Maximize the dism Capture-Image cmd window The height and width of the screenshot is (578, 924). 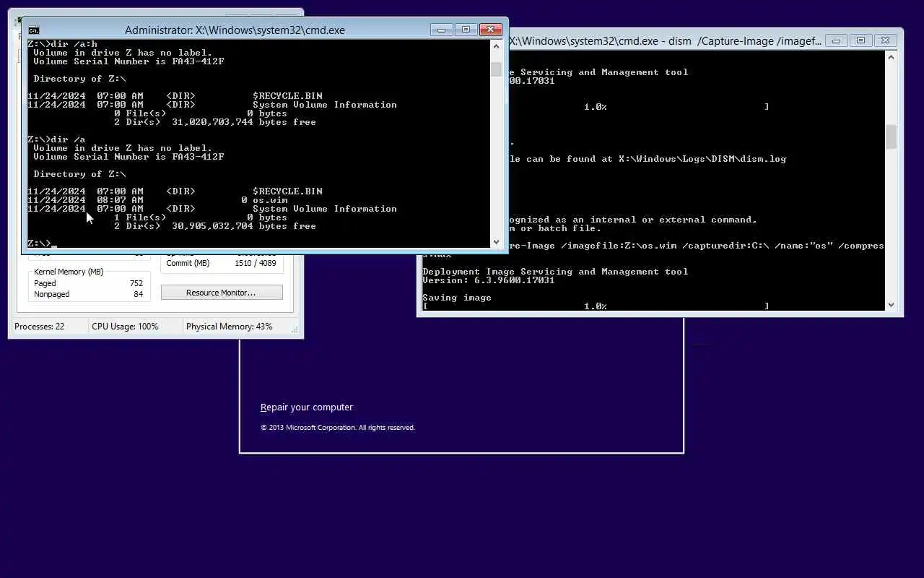coord(860,41)
